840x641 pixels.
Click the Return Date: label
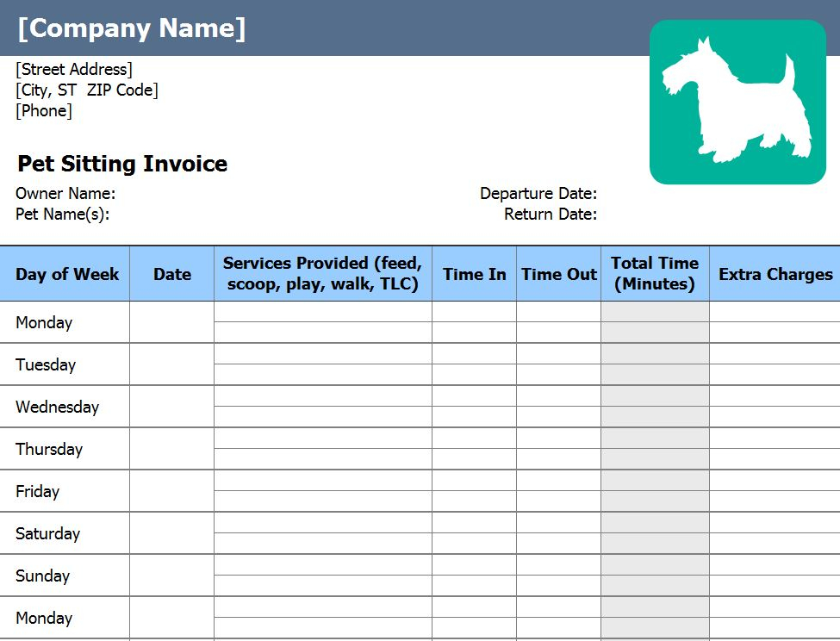coord(551,215)
